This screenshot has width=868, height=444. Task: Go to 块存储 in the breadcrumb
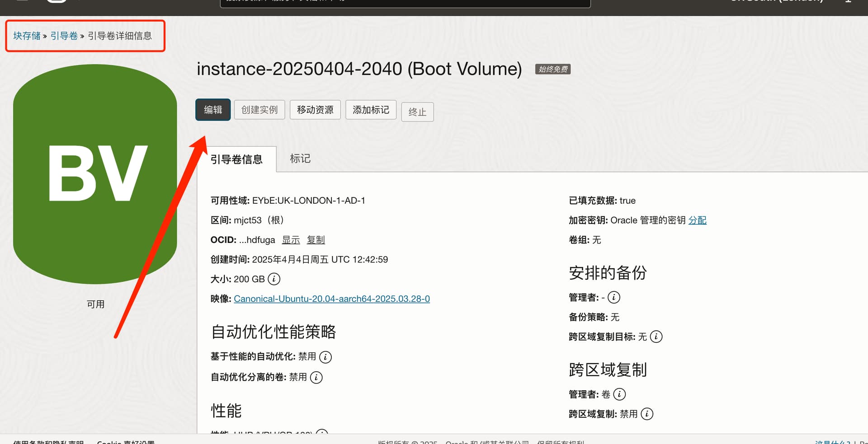27,36
